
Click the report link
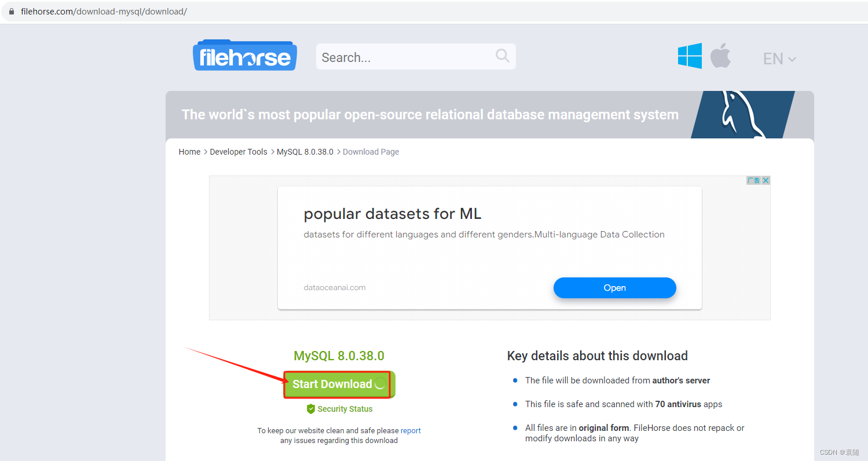pos(411,431)
